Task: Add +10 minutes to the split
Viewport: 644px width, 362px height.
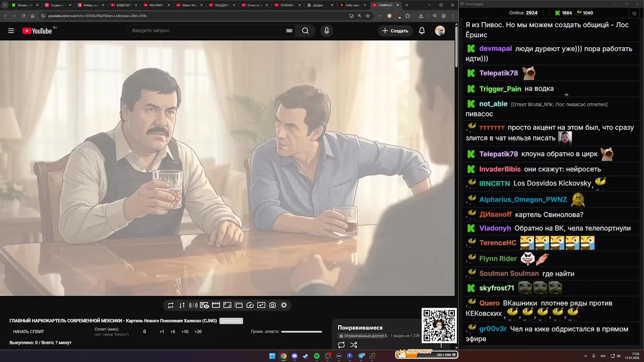Action: [x=185, y=332]
